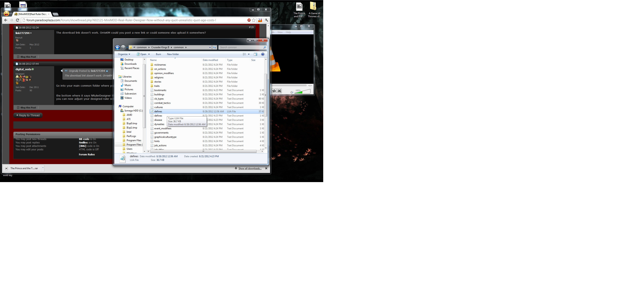Open the Gmail checker extension icon
This screenshot has height=297, width=644.
pyautogui.click(x=260, y=20)
